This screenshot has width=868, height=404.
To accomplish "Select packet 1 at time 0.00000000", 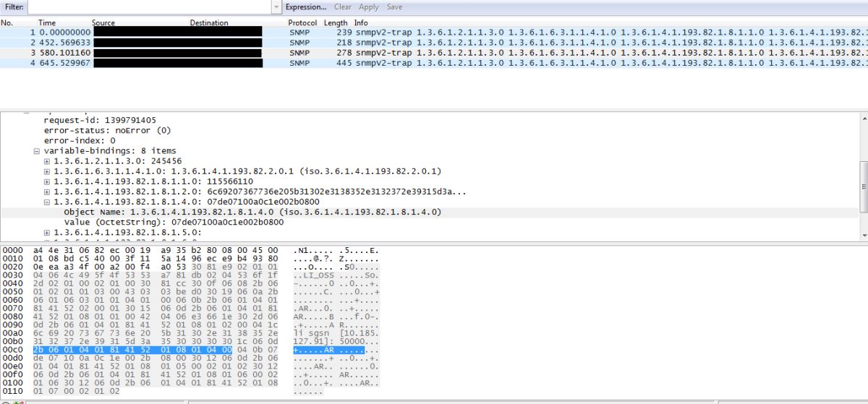I will click(434, 33).
